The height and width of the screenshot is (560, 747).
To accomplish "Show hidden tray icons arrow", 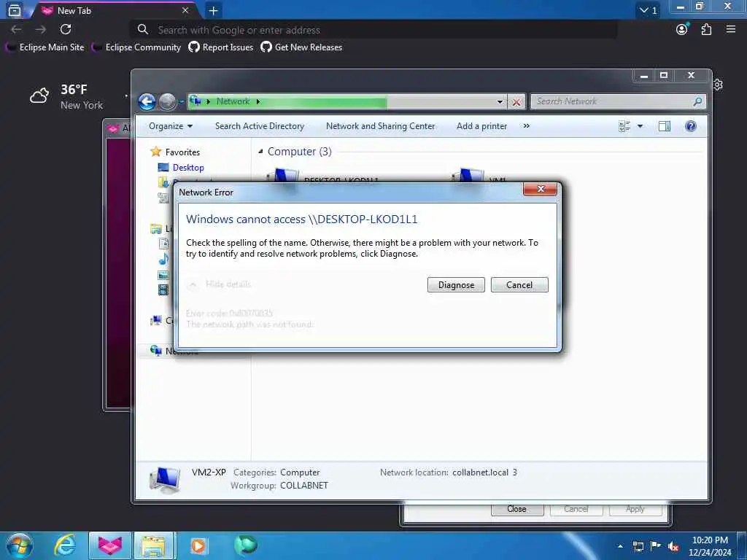I will click(x=620, y=546).
